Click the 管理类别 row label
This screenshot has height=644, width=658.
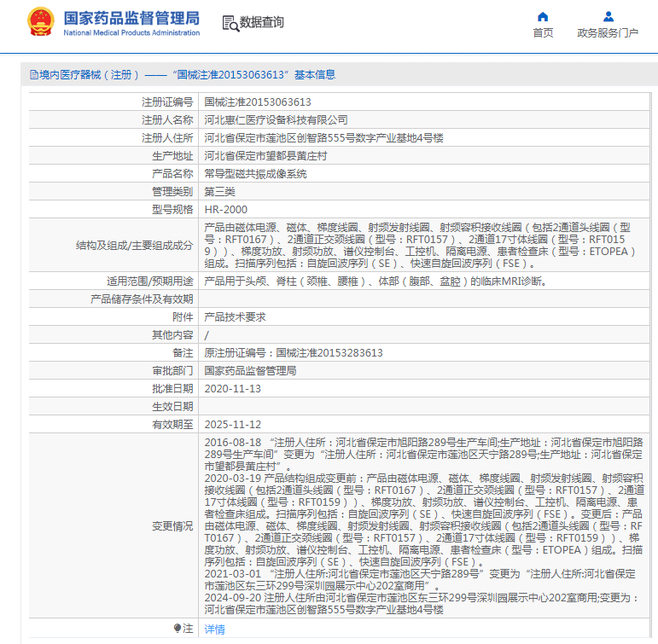coord(172,192)
